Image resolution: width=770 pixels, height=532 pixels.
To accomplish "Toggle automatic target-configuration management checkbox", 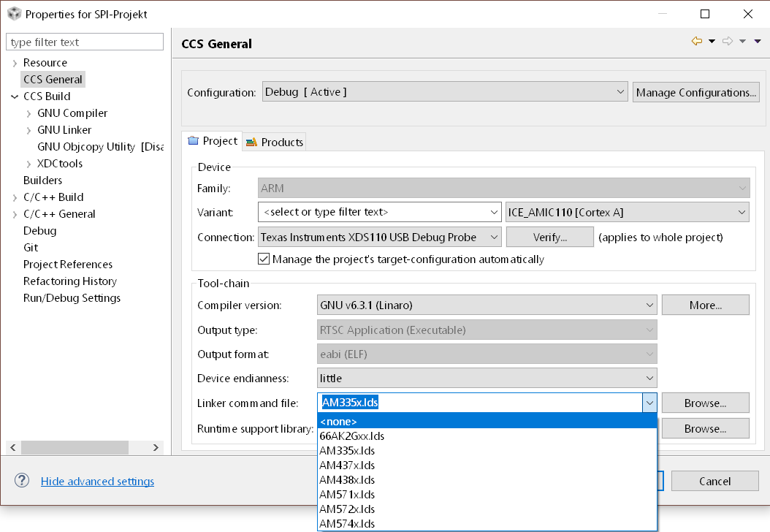I will click(264, 259).
